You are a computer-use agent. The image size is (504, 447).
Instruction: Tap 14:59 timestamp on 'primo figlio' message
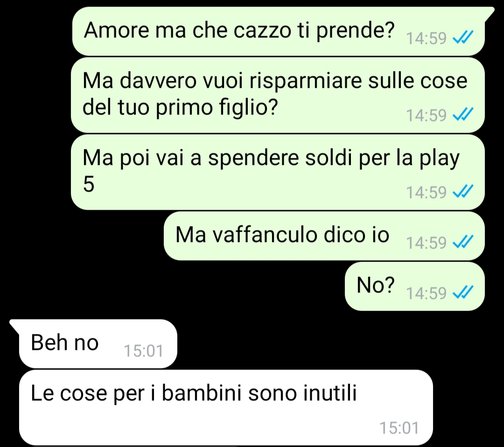coord(426,115)
